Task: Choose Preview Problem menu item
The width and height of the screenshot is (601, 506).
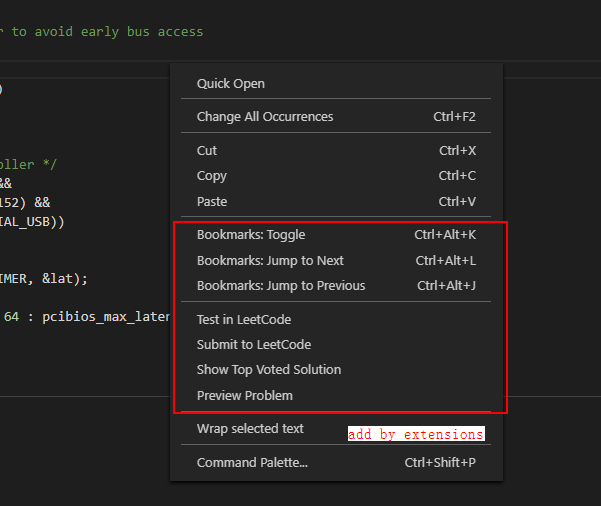Action: (336, 396)
